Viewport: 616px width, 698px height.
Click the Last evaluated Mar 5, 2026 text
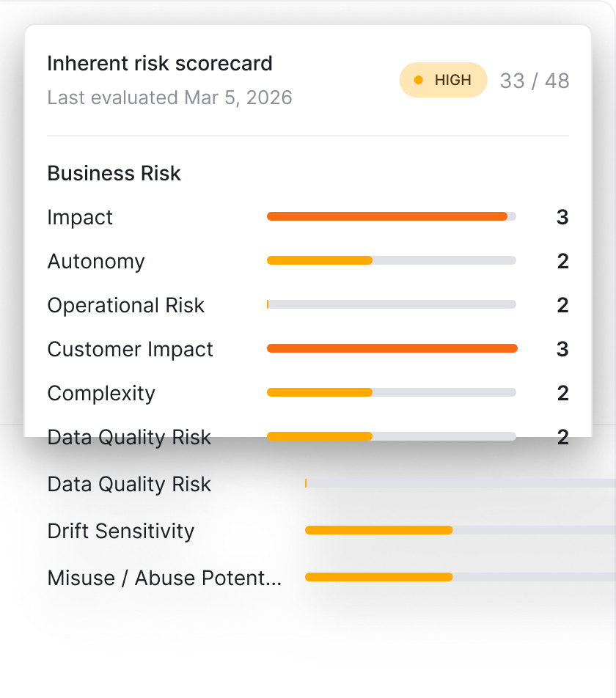[169, 98]
